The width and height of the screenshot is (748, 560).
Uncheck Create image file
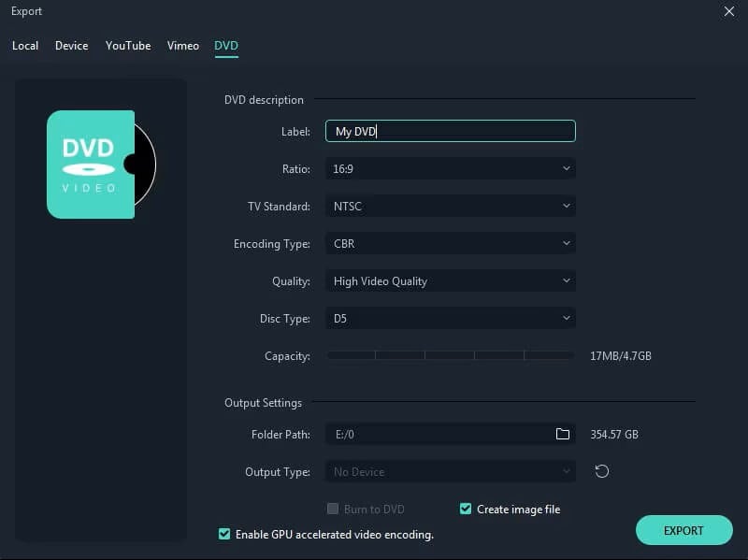click(465, 509)
